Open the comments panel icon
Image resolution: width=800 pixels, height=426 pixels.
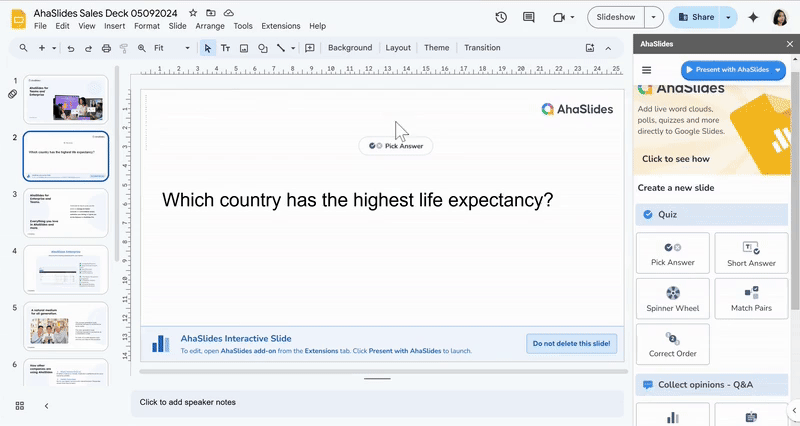529,17
